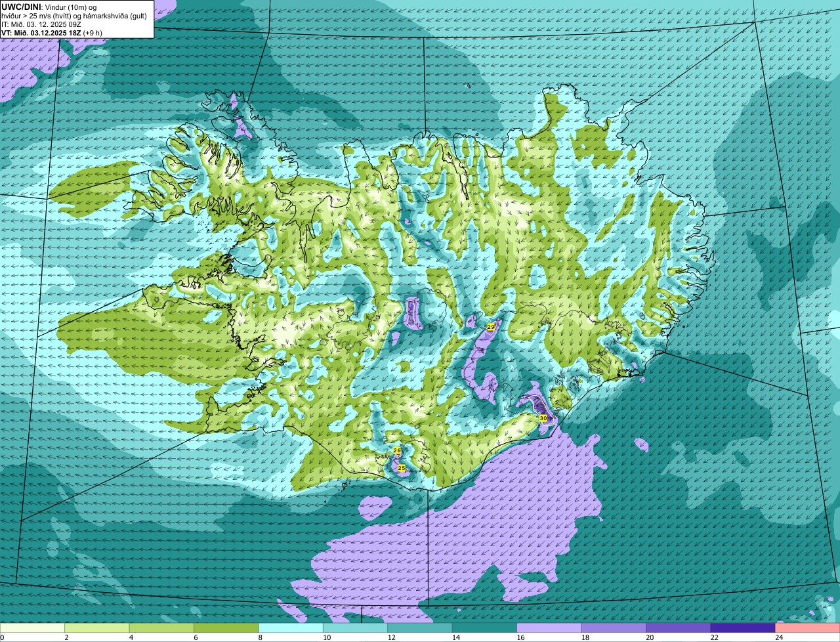Click the lavender 16–18 m/s legend swatch
This screenshot has height=642, width=840.
(x=550, y=628)
